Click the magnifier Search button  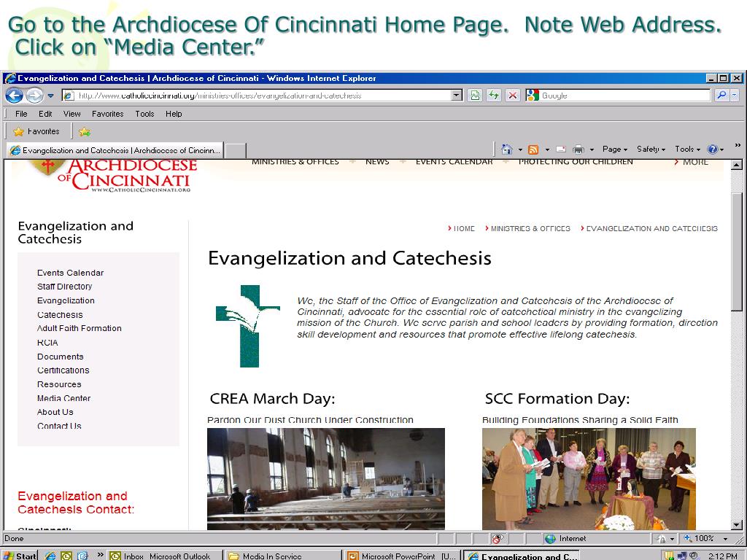721,96
